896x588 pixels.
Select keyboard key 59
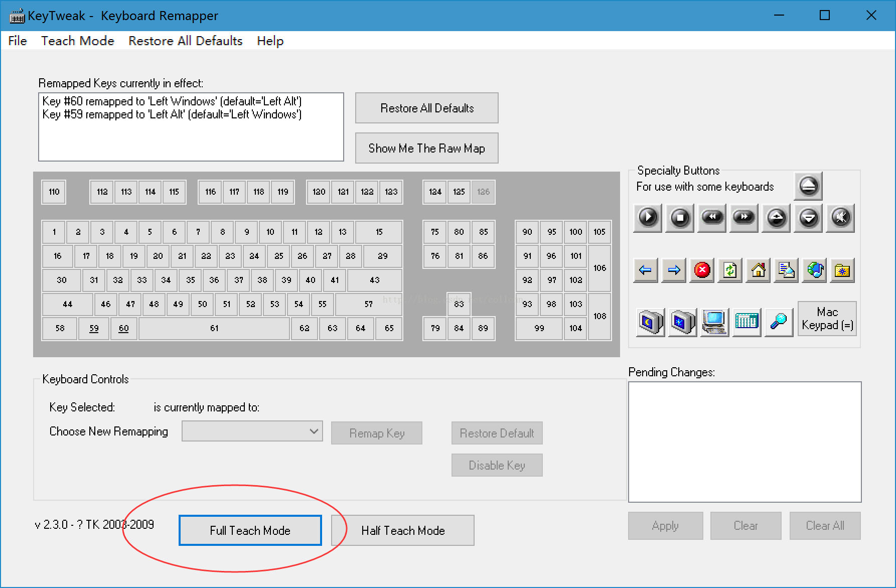click(94, 328)
